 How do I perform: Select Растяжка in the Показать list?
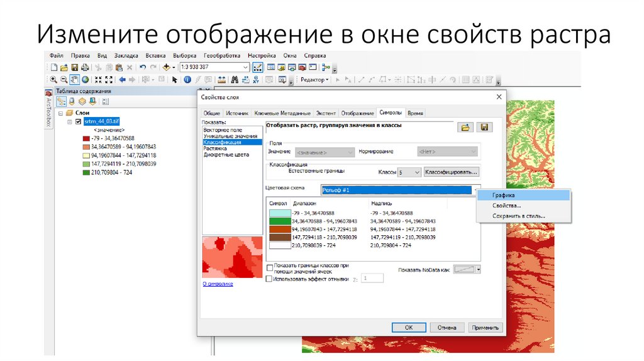215,148
